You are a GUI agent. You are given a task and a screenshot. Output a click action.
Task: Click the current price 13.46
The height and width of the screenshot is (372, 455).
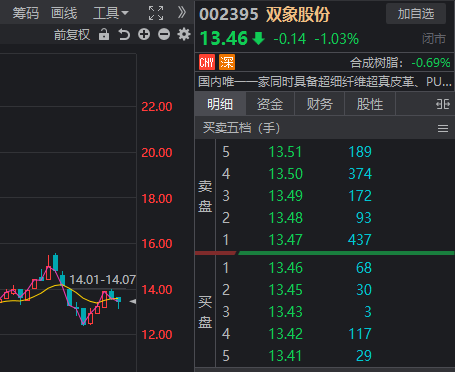coord(224,38)
